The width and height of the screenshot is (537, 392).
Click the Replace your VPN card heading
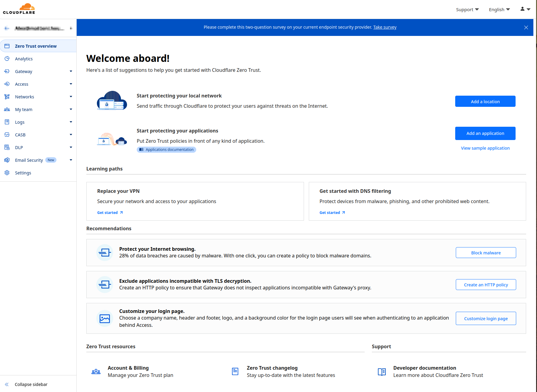pos(118,191)
